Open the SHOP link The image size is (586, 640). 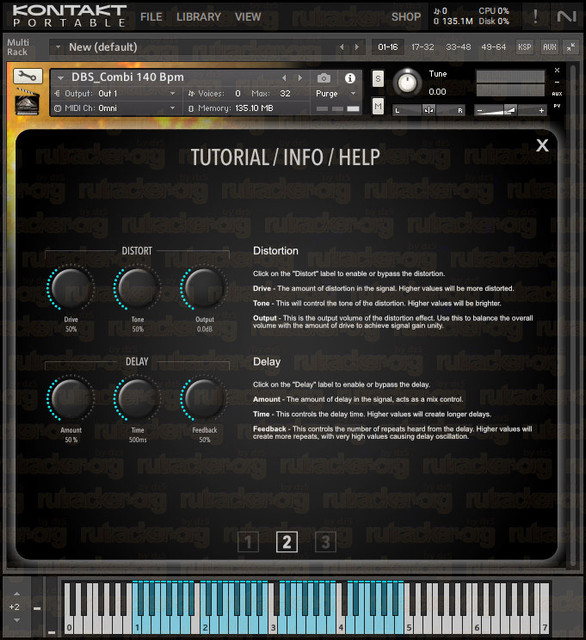[406, 17]
